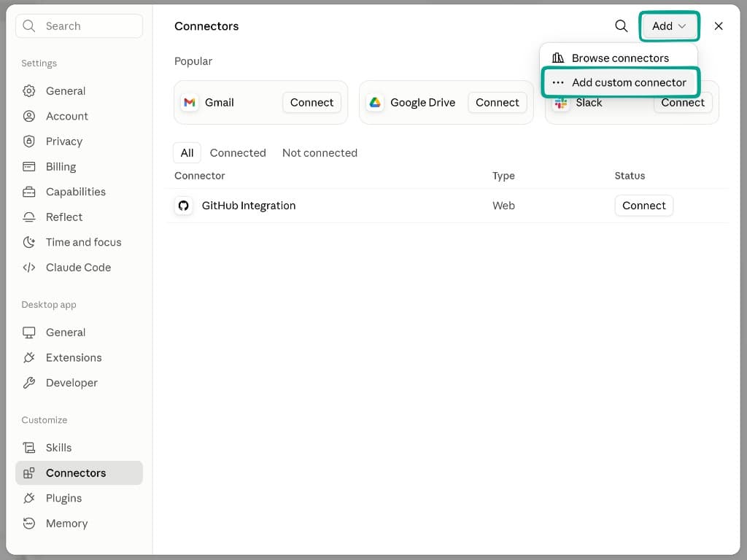
Task: Click the Google Drive logo icon
Action: (x=375, y=102)
